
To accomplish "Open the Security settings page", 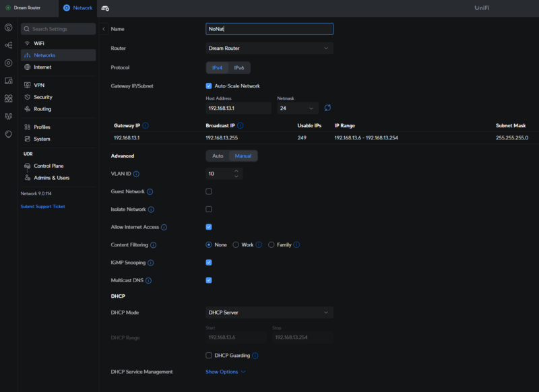I will [x=58, y=97].
